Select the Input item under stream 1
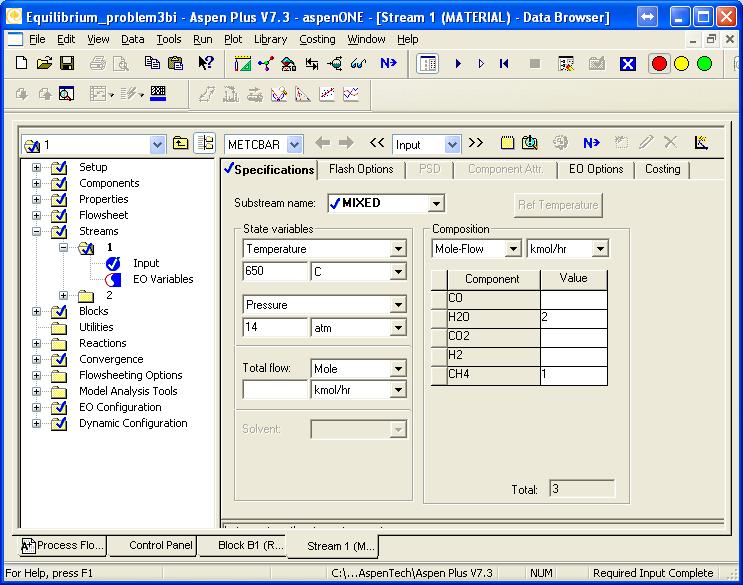 tap(146, 263)
